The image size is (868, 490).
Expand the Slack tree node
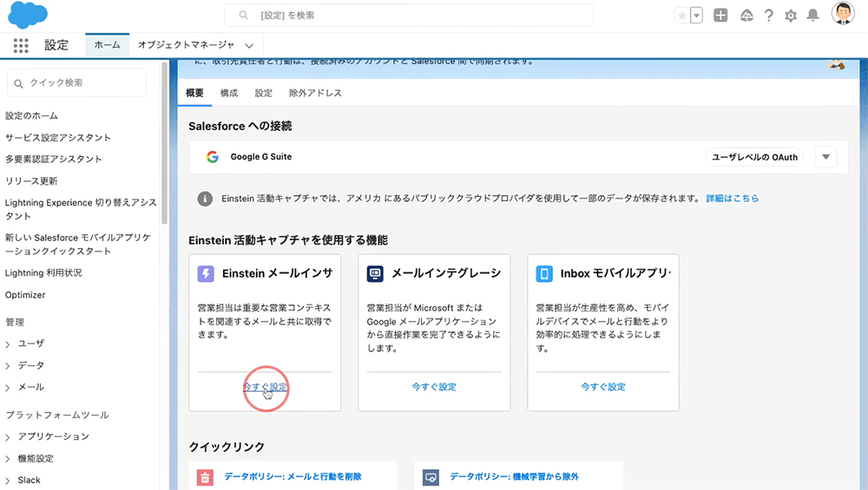(8, 480)
